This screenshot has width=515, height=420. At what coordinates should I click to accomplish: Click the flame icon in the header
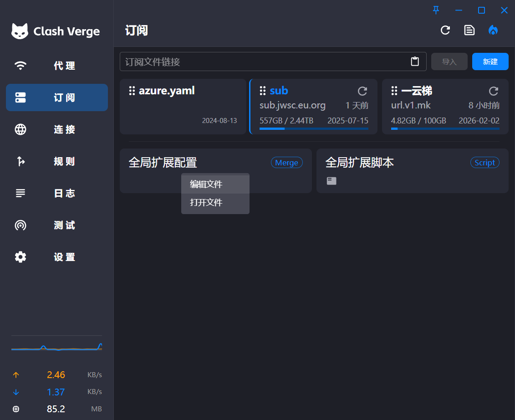pyautogui.click(x=493, y=30)
